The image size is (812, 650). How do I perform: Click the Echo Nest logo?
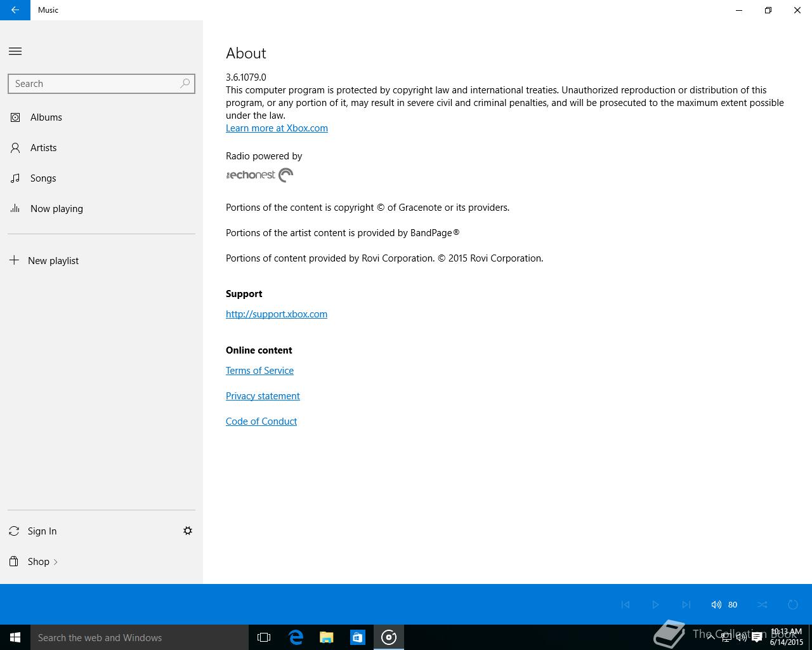pyautogui.click(x=259, y=175)
